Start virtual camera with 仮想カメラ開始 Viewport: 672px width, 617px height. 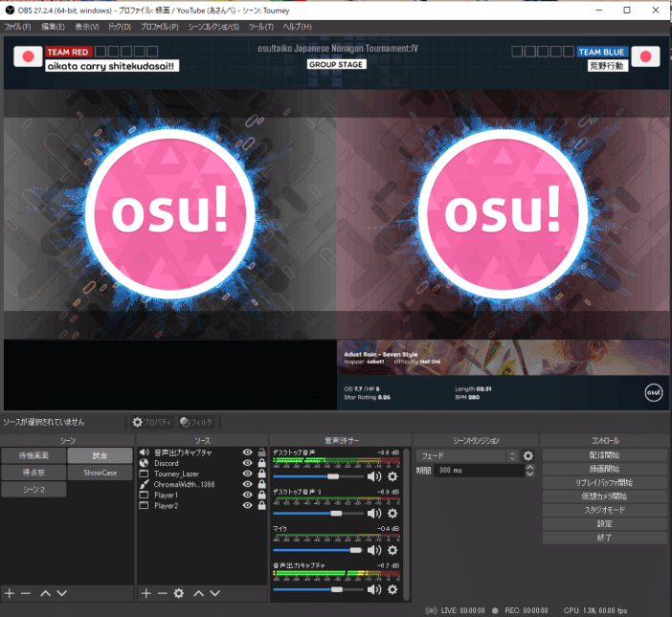tap(604, 496)
